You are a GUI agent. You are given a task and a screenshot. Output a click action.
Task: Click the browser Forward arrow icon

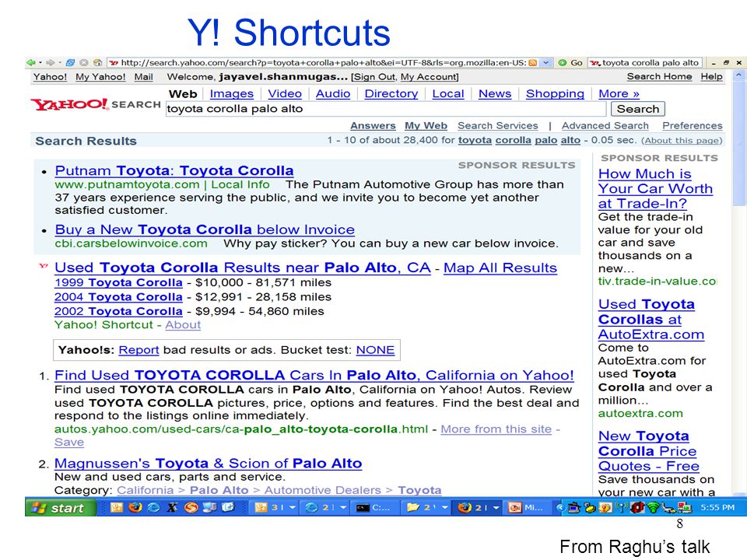[50, 62]
